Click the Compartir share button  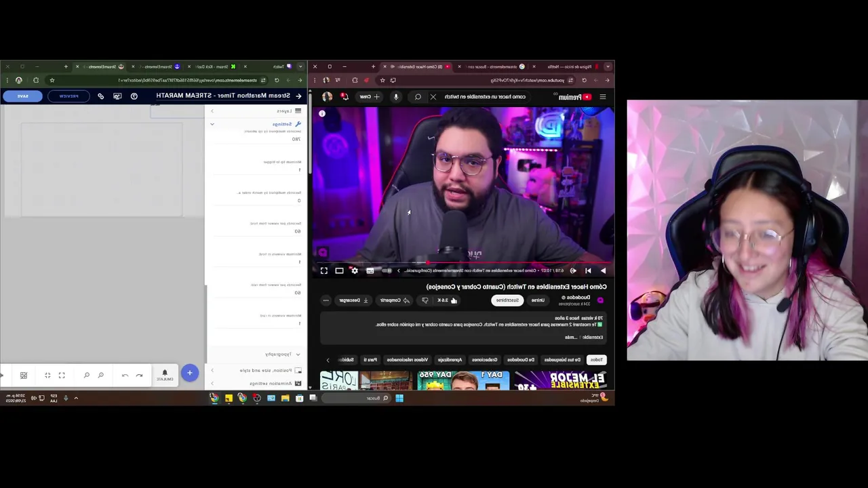pyautogui.click(x=395, y=300)
